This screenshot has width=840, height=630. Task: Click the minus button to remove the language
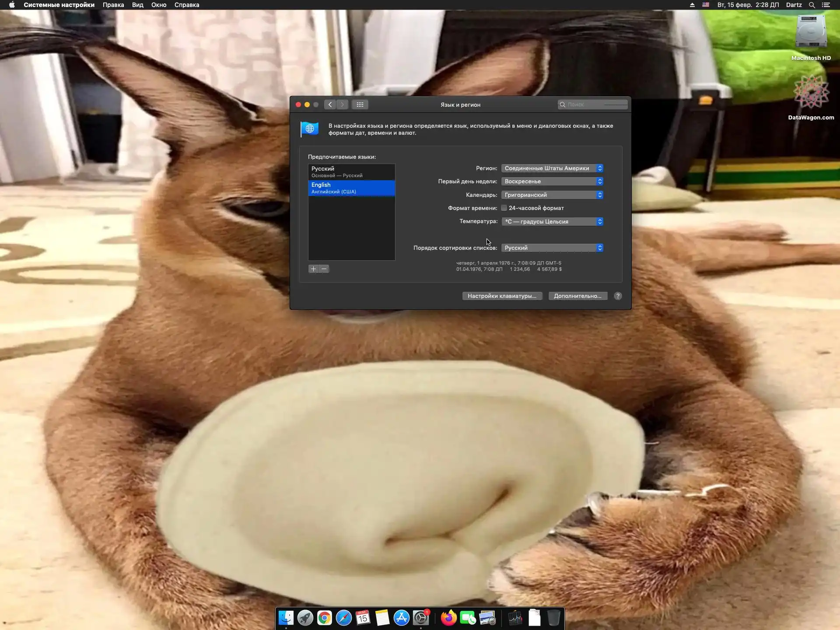(x=324, y=269)
